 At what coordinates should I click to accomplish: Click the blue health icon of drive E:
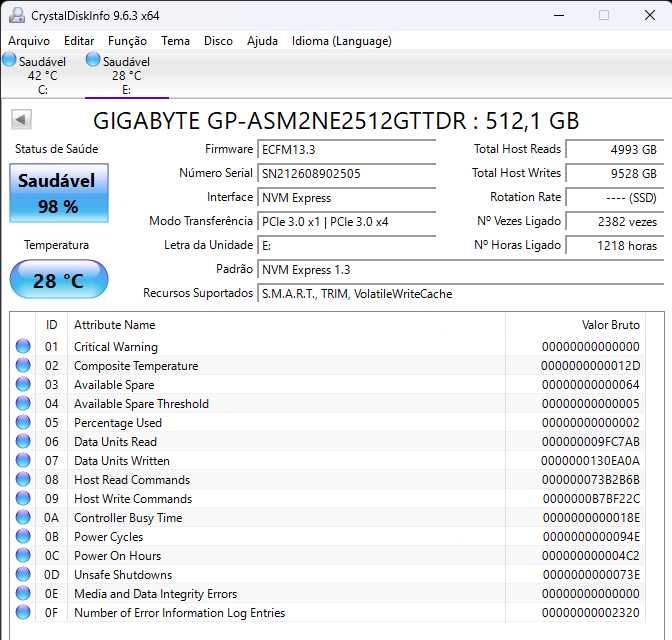93,60
